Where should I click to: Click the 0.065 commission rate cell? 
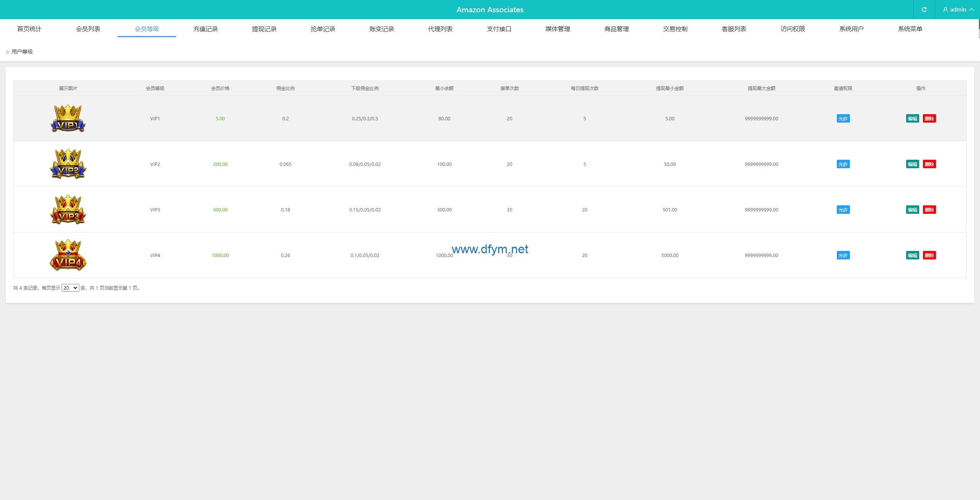coord(286,164)
